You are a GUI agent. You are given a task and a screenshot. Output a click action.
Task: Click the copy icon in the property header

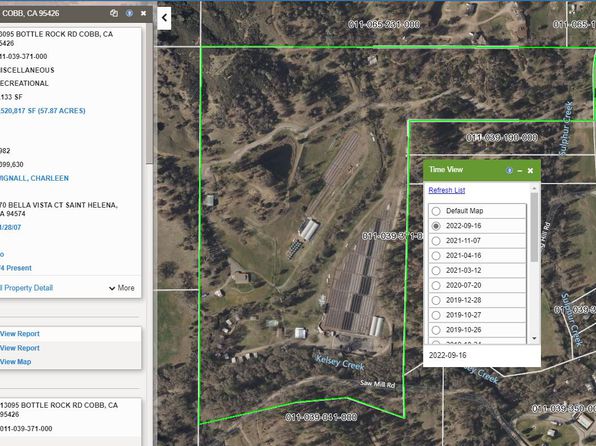coord(114,13)
